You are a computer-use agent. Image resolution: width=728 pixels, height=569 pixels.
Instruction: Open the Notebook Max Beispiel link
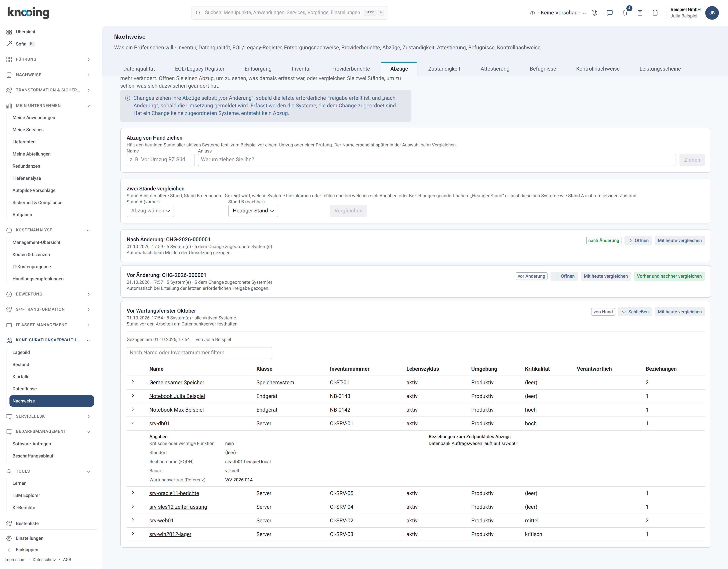pyautogui.click(x=176, y=409)
